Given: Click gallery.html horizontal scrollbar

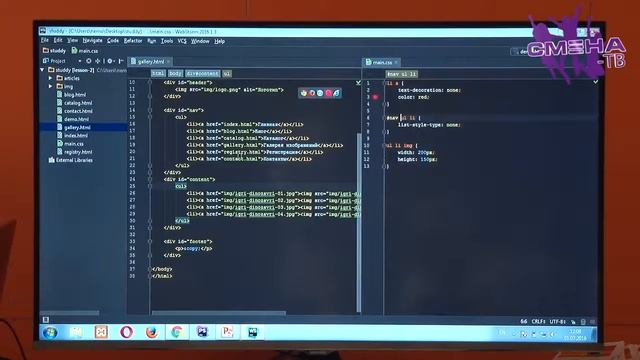Looking at the screenshot, I should [x=219, y=313].
